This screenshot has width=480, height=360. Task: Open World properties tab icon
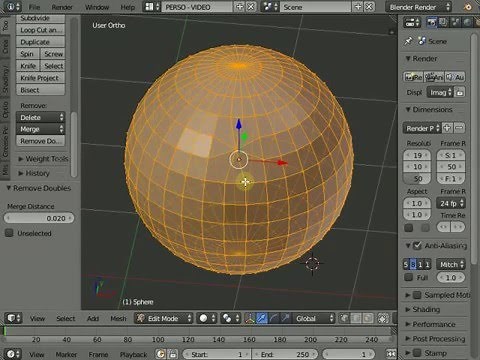(467, 23)
